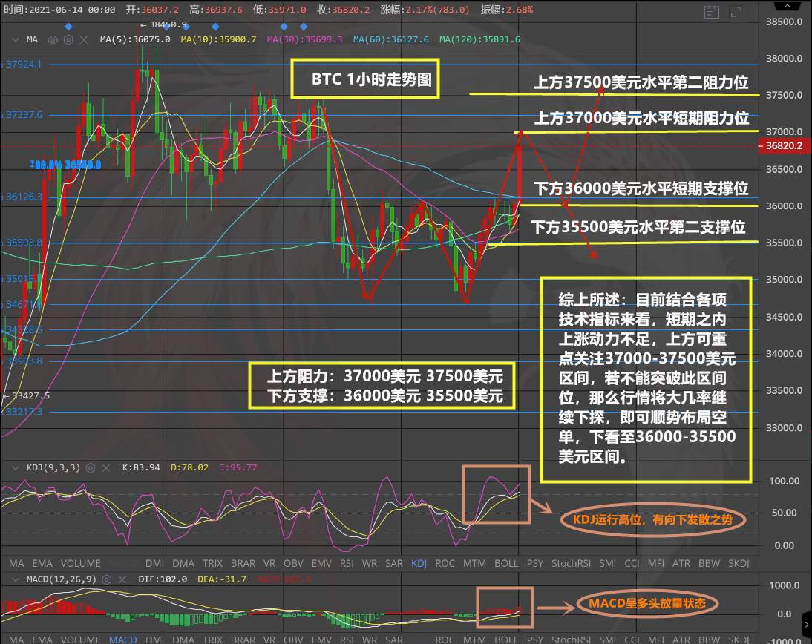The height and width of the screenshot is (644, 812).
Task: Click the highlighted KDJ indicator tab
Action: pyautogui.click(x=419, y=563)
